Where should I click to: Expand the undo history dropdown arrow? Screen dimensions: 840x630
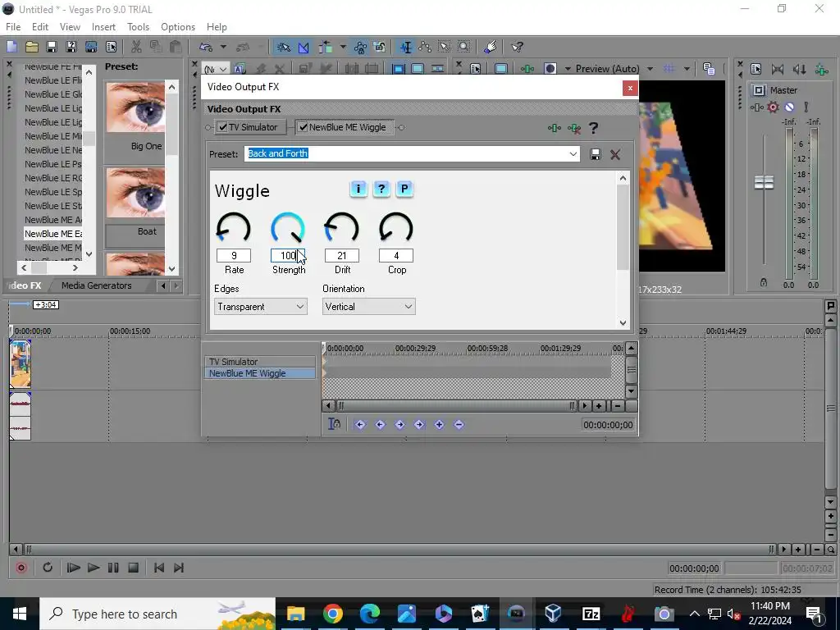pos(223,47)
